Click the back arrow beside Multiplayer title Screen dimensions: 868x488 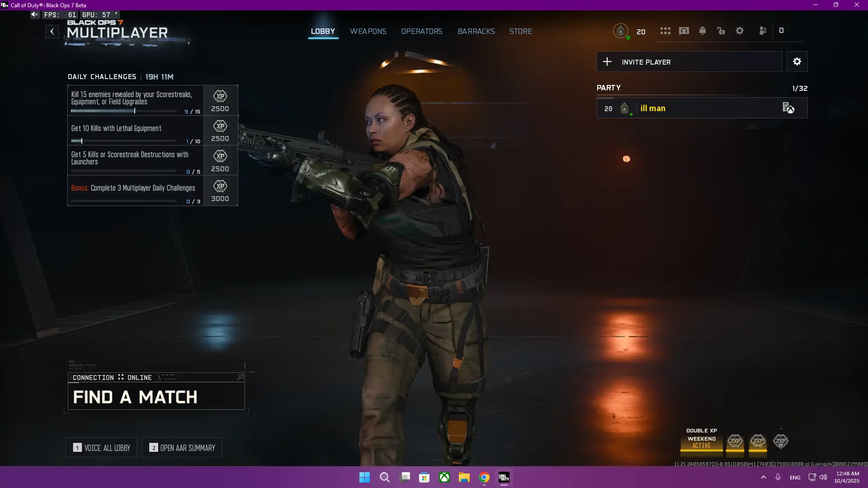[x=52, y=31]
